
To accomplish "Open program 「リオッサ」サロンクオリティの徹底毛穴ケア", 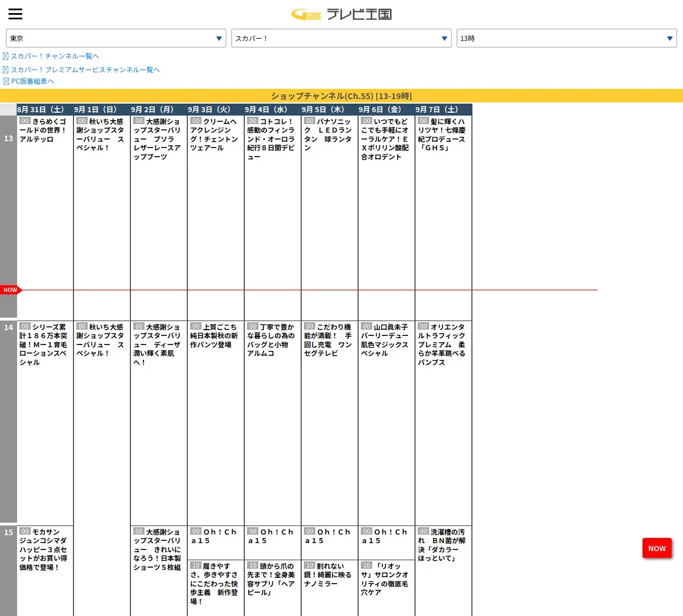I will tap(386, 588).
